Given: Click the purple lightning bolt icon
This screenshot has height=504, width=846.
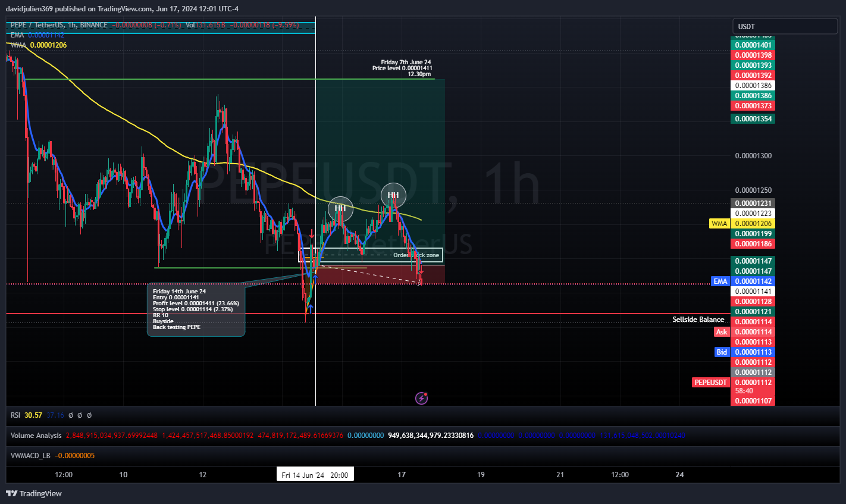Looking at the screenshot, I should click(421, 398).
